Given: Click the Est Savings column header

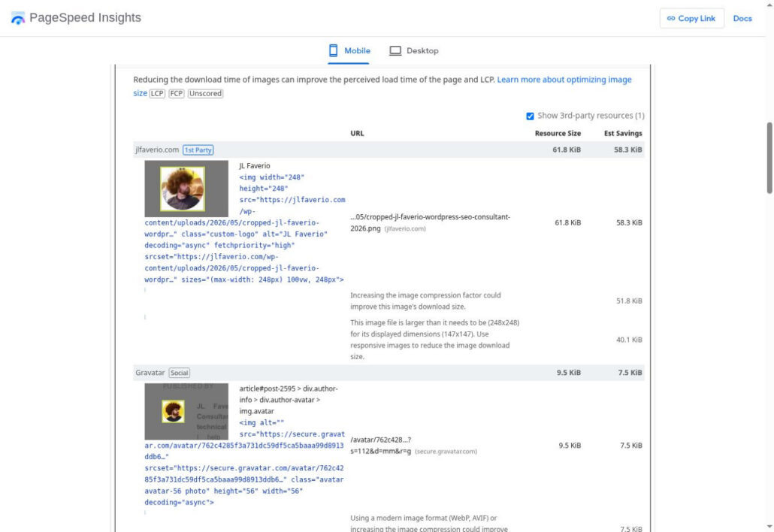Looking at the screenshot, I should click(x=623, y=133).
